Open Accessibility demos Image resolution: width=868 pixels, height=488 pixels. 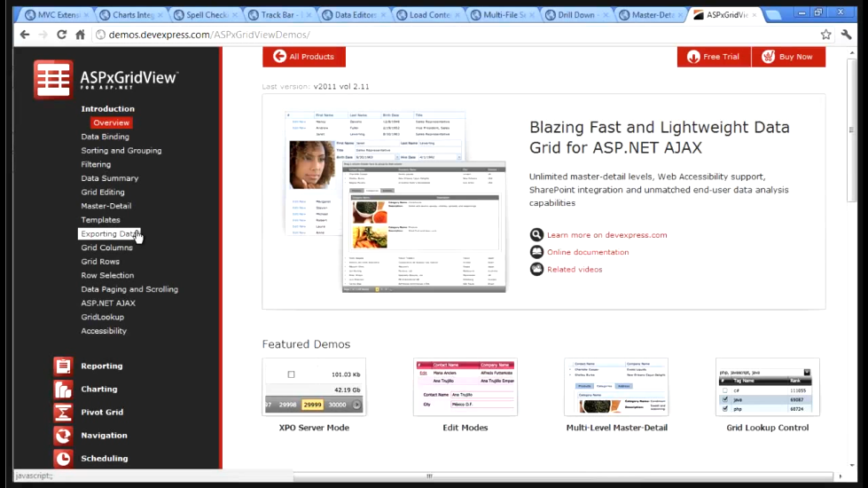pos(104,331)
